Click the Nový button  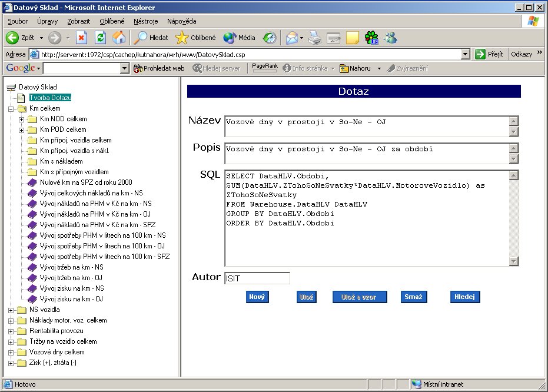click(257, 297)
